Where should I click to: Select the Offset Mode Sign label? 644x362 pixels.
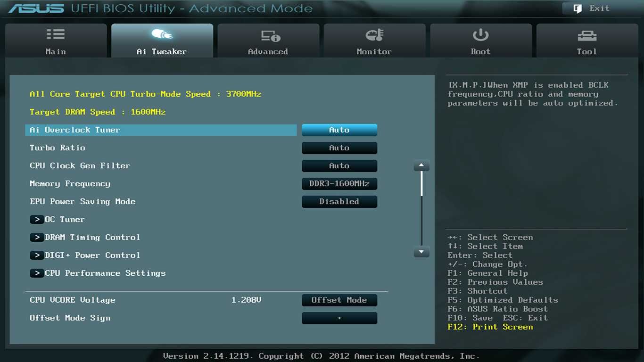pyautogui.click(x=70, y=318)
